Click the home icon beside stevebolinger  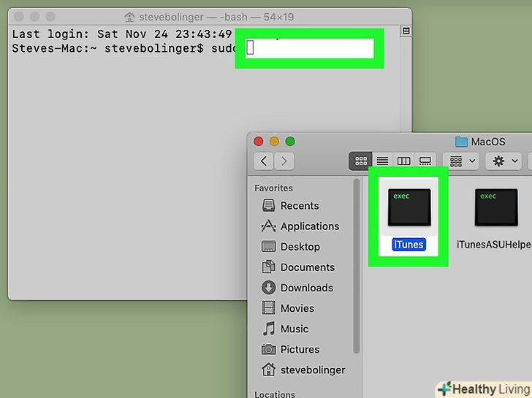[268, 370]
